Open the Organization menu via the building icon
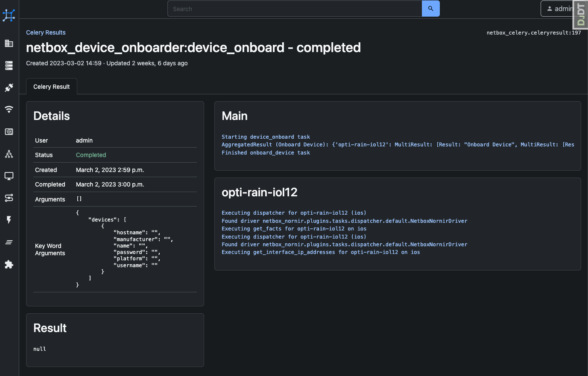This screenshot has width=588, height=376. [x=9, y=43]
